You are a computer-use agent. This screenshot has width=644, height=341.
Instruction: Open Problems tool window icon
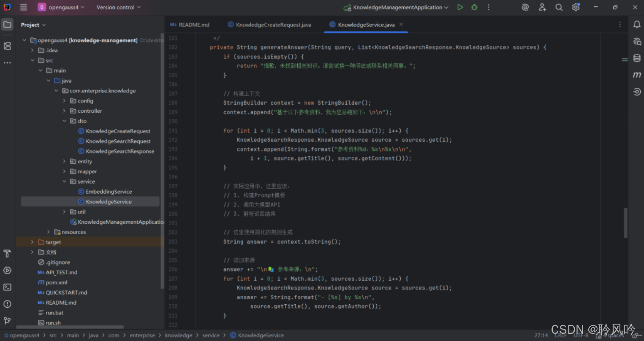(x=7, y=304)
